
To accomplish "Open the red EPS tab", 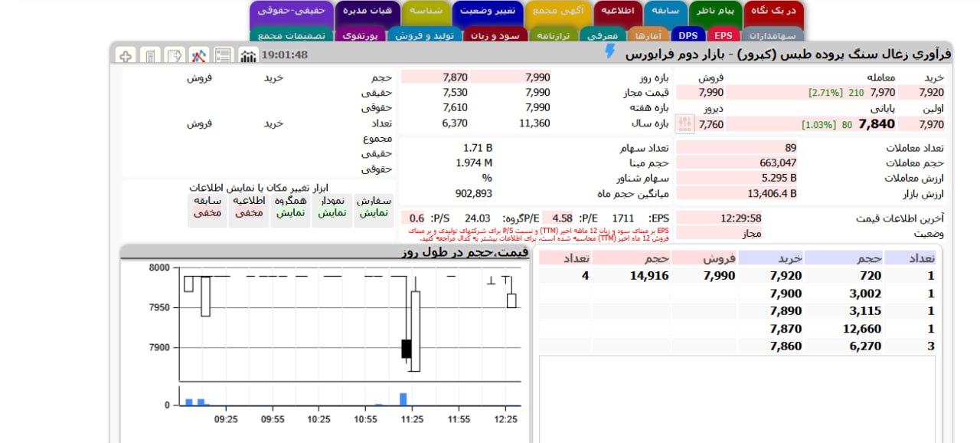I will pyautogui.click(x=723, y=35).
